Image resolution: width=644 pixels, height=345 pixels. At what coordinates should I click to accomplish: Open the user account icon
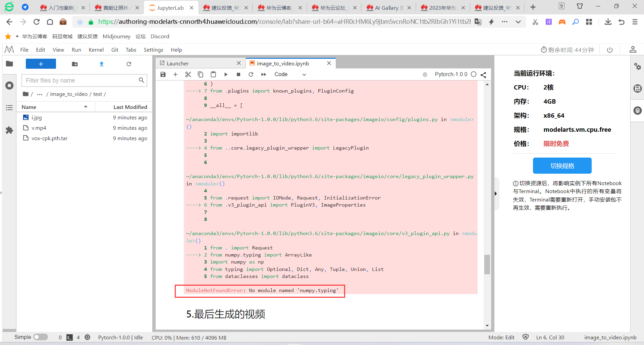pyautogui.click(x=633, y=50)
